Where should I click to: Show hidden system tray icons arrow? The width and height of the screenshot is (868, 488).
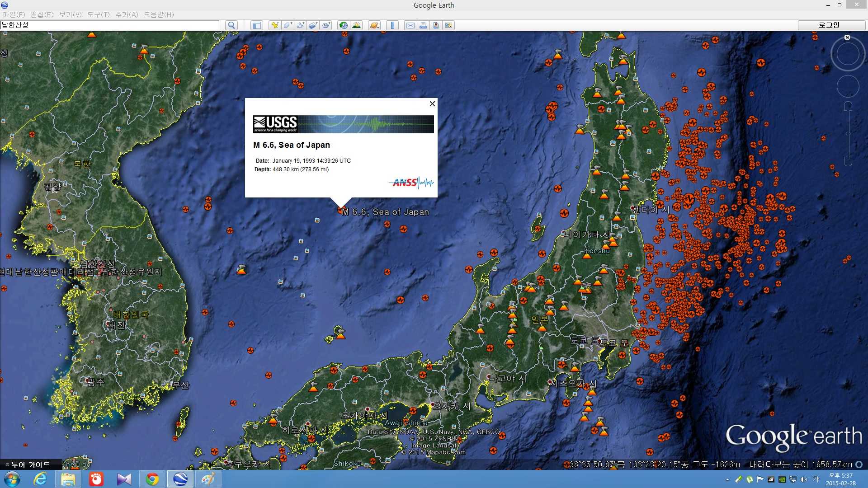tap(727, 479)
